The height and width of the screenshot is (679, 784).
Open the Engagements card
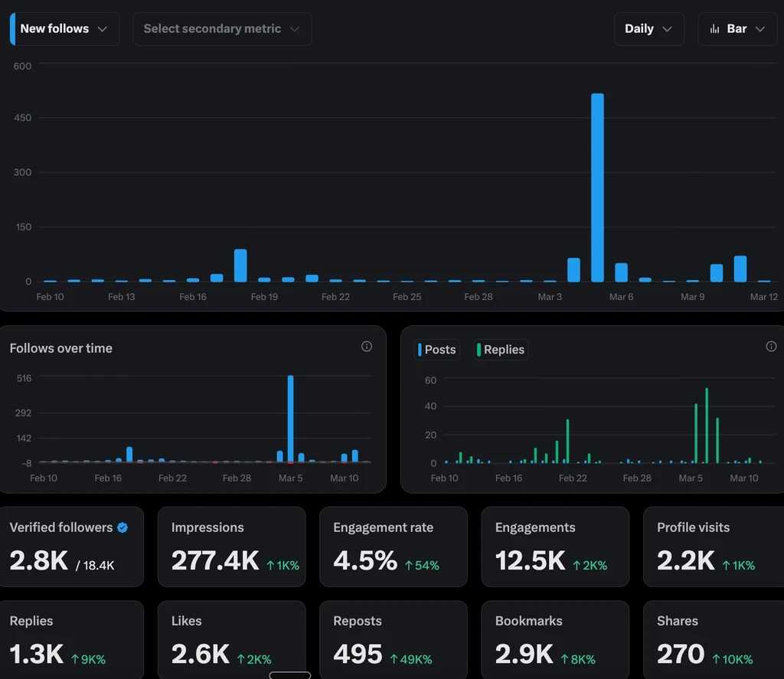coord(555,547)
